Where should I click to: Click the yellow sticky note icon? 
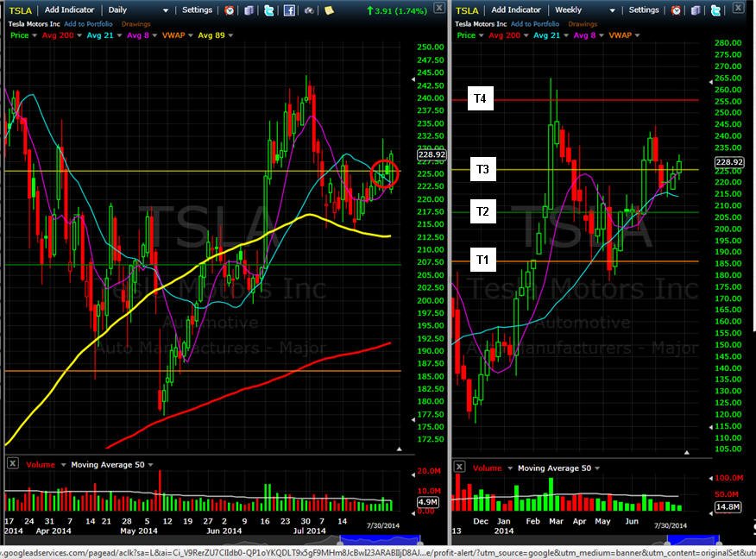tap(329, 10)
